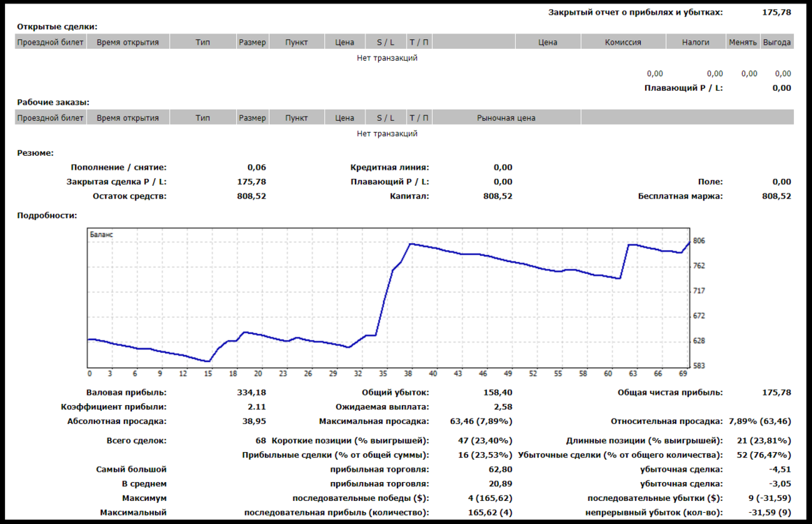
Task: Click maximal drawdown value 63,46 (7,89%)
Action: click(x=481, y=421)
